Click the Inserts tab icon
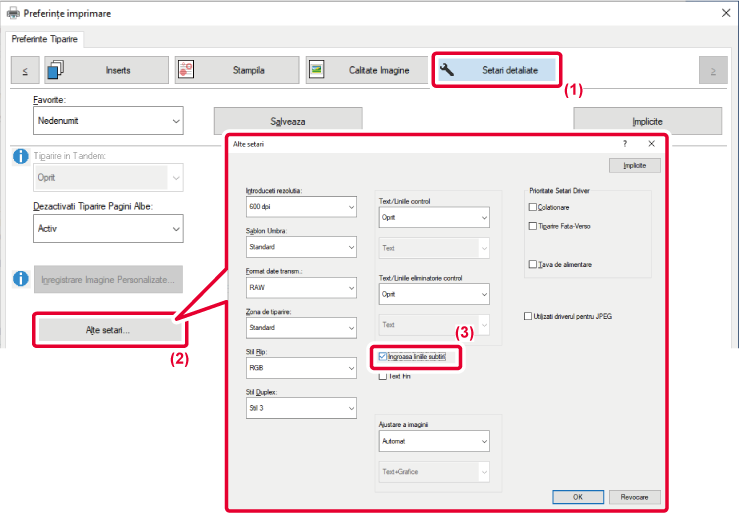Image resolution: width=739 pixels, height=517 pixels. coord(55,70)
